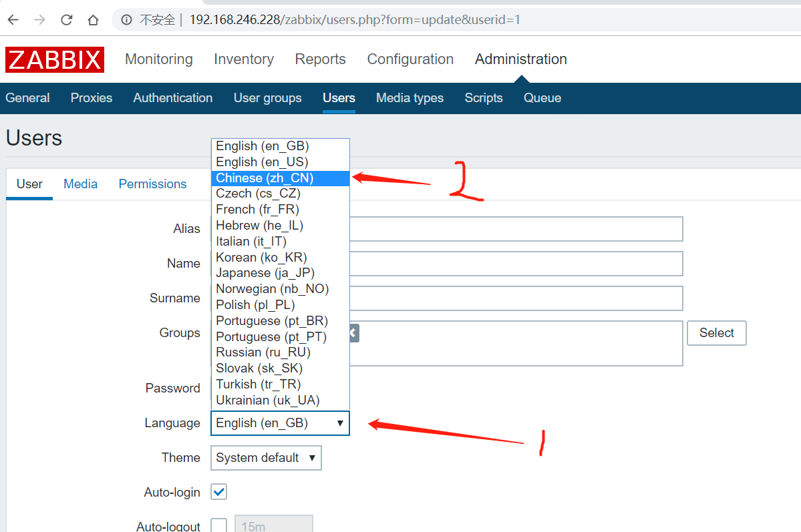Viewport: 801px width, 532px height.
Task: Select Russian (ru_RU) language option
Action: 281,352
